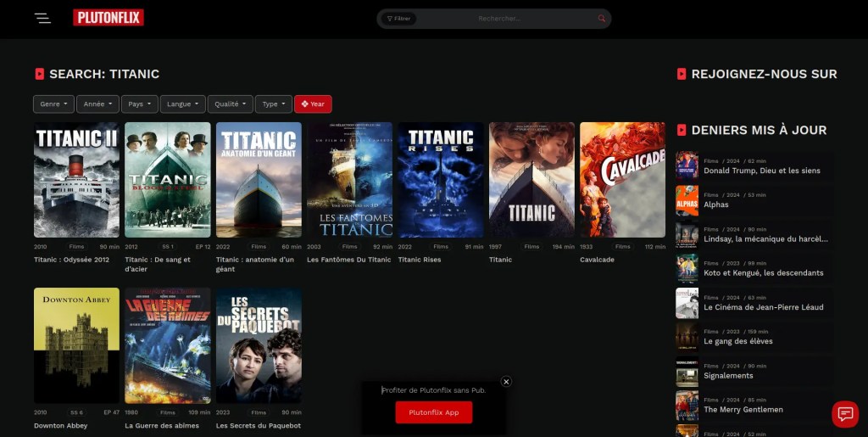The image size is (868, 437).
Task: Click the Plutonflix App button
Action: coord(434,412)
